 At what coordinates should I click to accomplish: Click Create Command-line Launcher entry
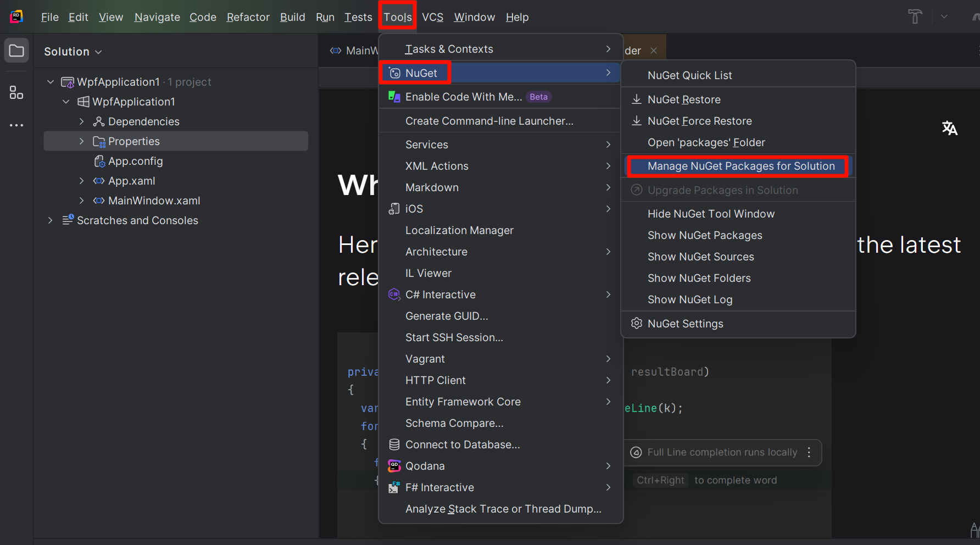click(500, 121)
